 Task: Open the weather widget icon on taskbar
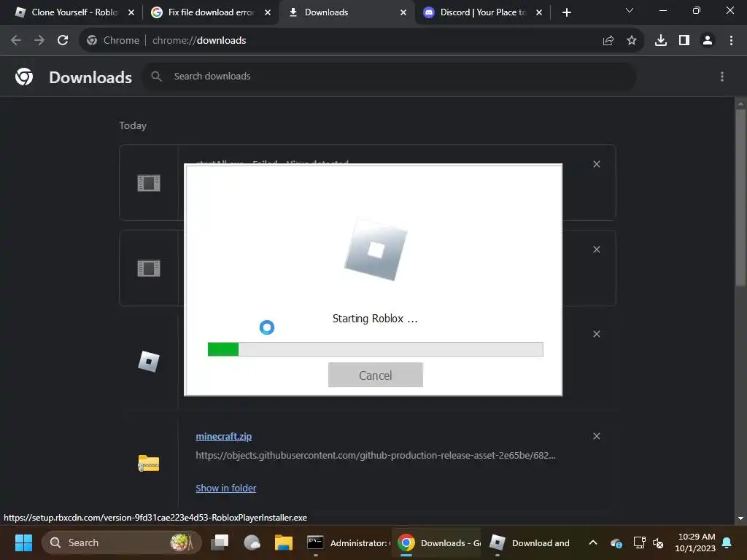[x=252, y=542]
